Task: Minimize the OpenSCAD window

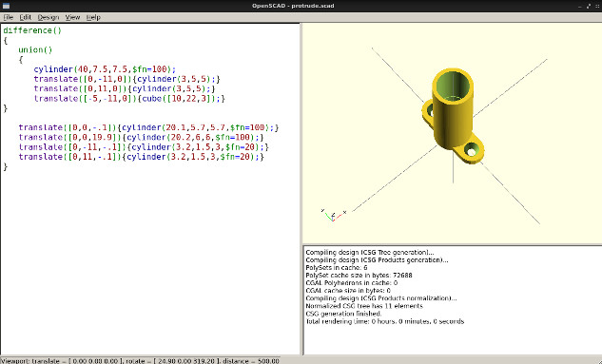Action: [580, 6]
